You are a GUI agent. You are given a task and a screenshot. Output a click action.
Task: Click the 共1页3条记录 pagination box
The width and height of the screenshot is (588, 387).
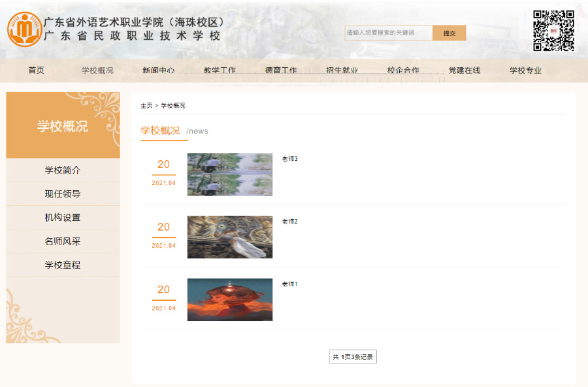pyautogui.click(x=353, y=357)
